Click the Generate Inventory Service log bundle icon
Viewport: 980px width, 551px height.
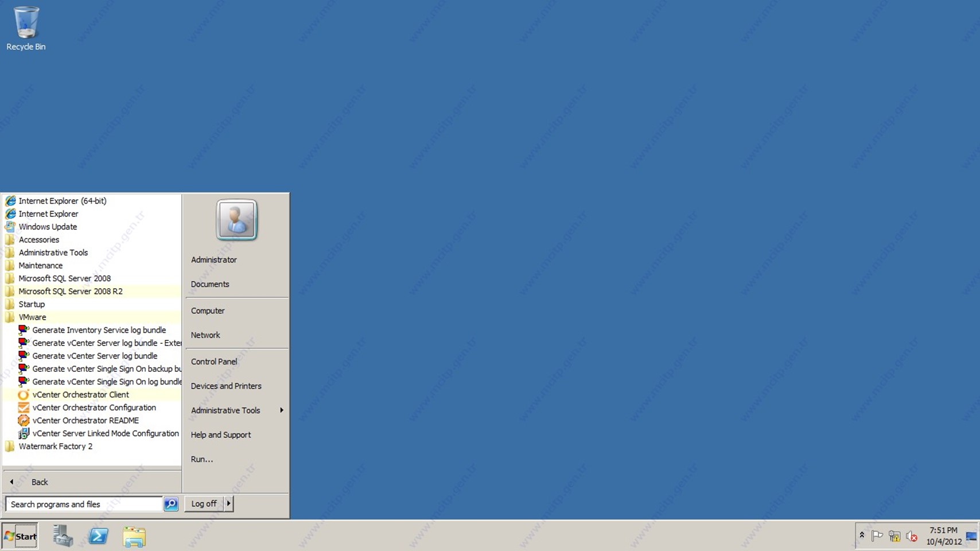pos(24,330)
